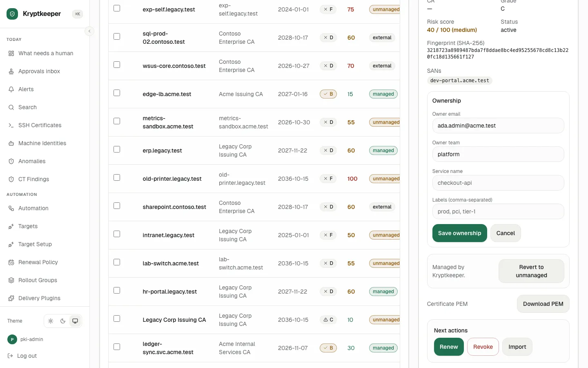Focus the Service name field

coord(498,183)
